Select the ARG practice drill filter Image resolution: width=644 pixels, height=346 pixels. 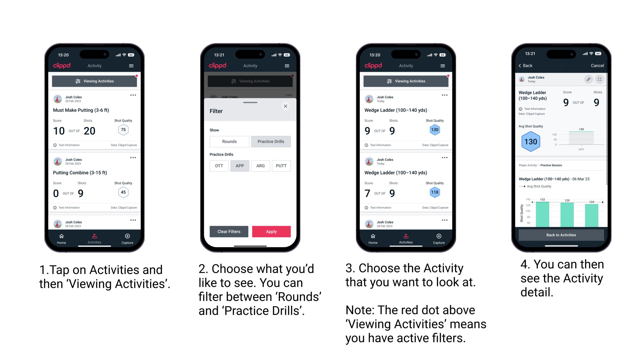click(260, 166)
